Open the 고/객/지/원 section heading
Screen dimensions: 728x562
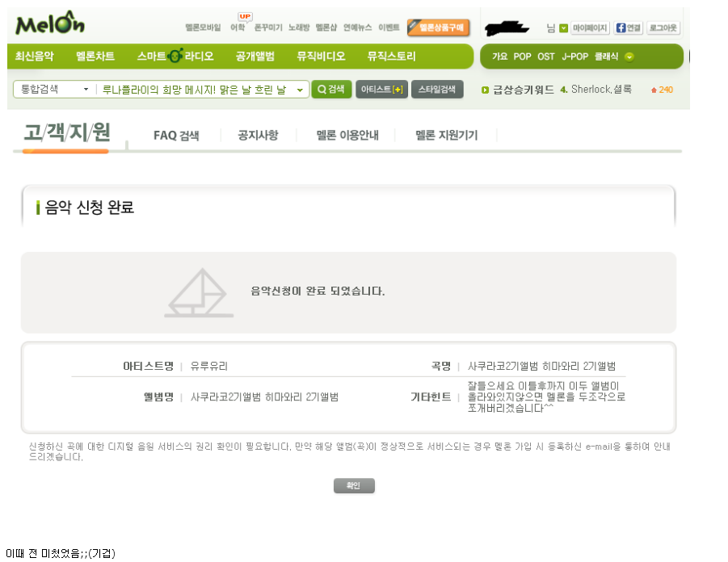point(67,132)
